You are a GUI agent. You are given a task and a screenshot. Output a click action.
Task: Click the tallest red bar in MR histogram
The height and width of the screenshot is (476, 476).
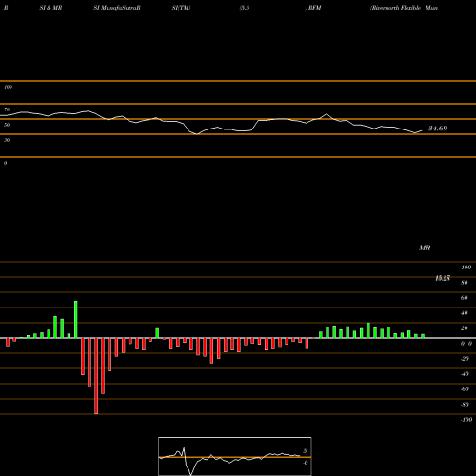(x=96, y=376)
